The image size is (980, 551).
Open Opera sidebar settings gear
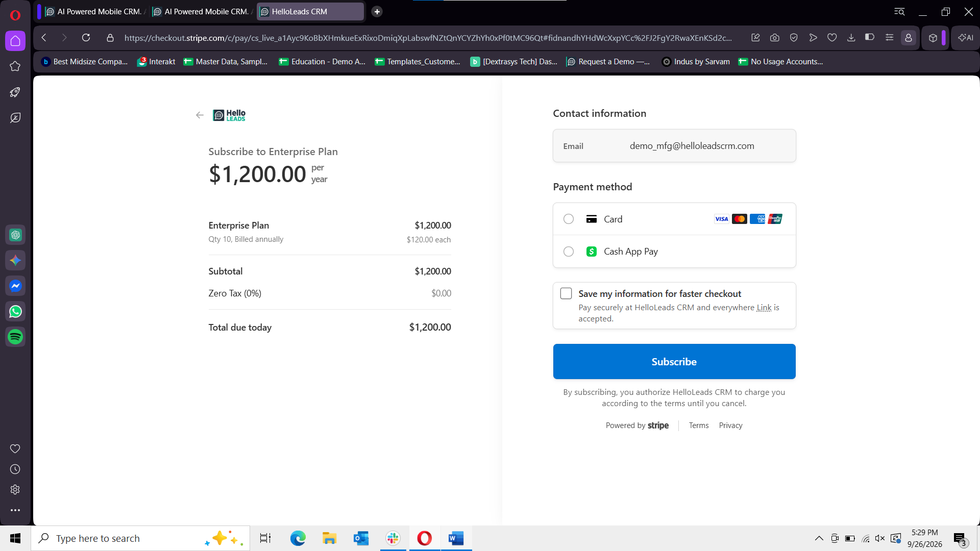pos(15,490)
